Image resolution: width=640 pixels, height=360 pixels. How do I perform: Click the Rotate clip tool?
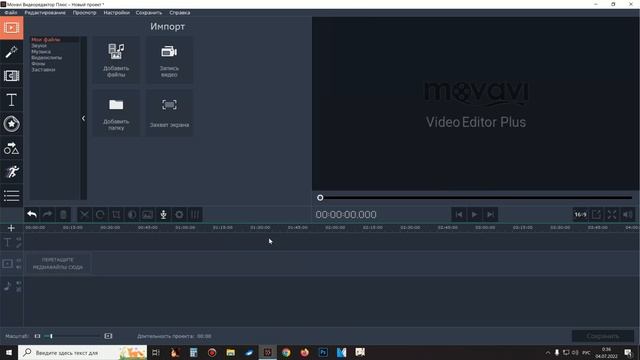(100, 214)
